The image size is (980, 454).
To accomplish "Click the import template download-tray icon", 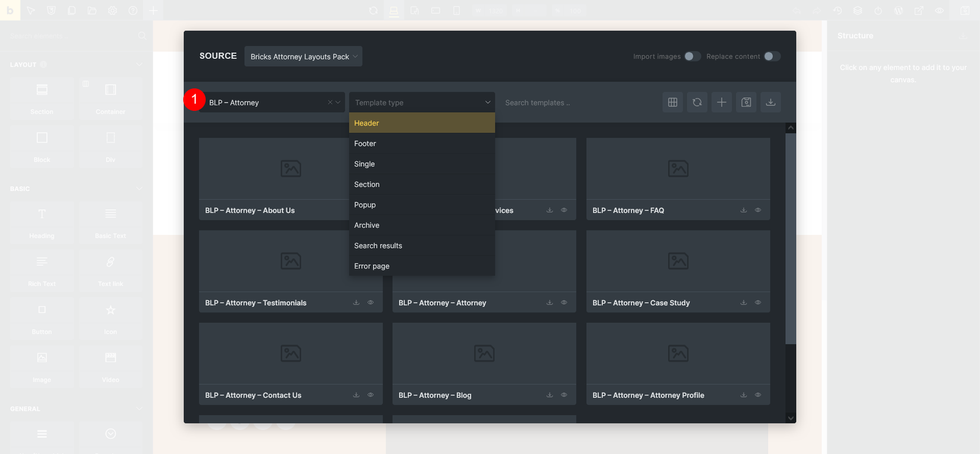I will point(771,102).
